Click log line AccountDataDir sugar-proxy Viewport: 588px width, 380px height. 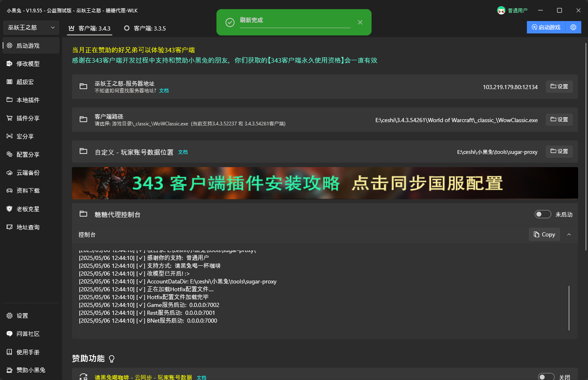pos(178,281)
